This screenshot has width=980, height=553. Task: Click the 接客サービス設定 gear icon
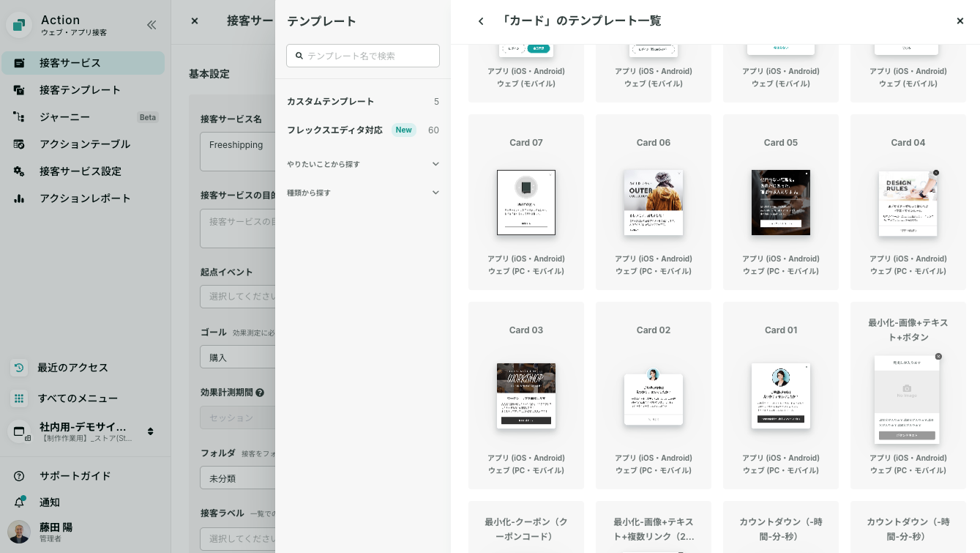coord(19,171)
